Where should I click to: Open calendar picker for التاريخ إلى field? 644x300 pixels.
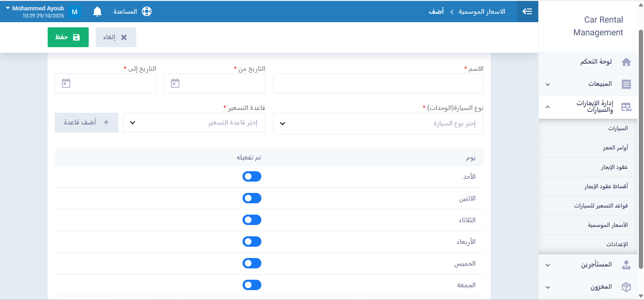point(66,83)
